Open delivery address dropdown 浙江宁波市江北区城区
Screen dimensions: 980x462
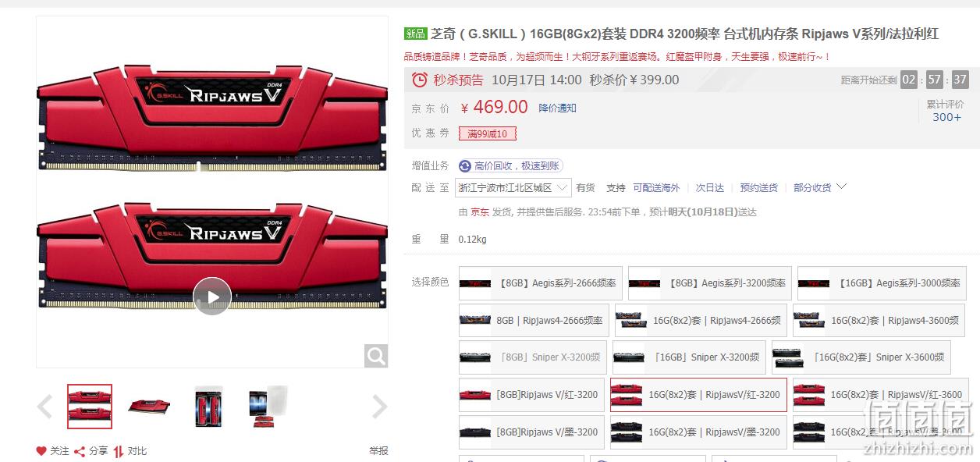pyautogui.click(x=513, y=188)
